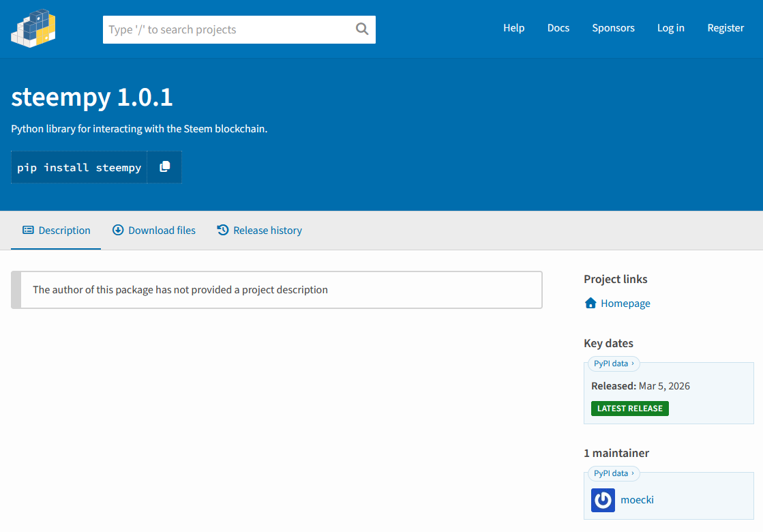
Task: Click Register in the header
Action: [x=725, y=28]
